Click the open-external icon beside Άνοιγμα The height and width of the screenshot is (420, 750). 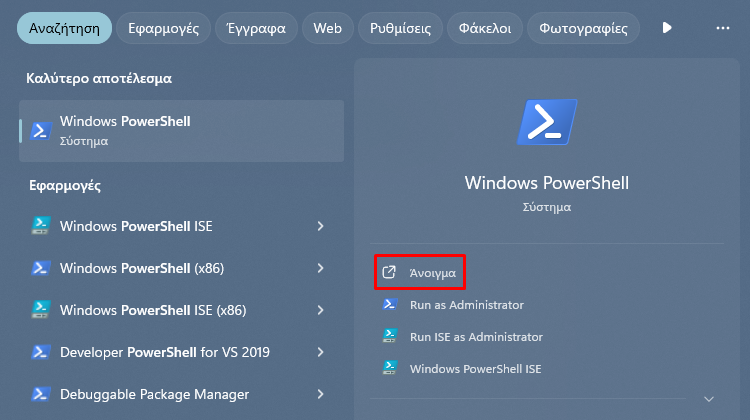(x=389, y=272)
